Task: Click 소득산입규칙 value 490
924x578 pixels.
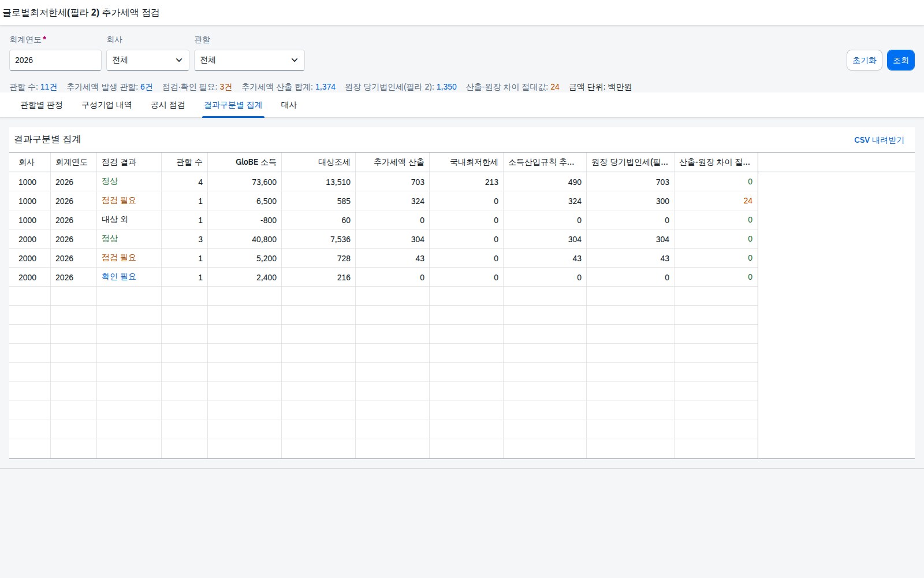Action: click(575, 182)
